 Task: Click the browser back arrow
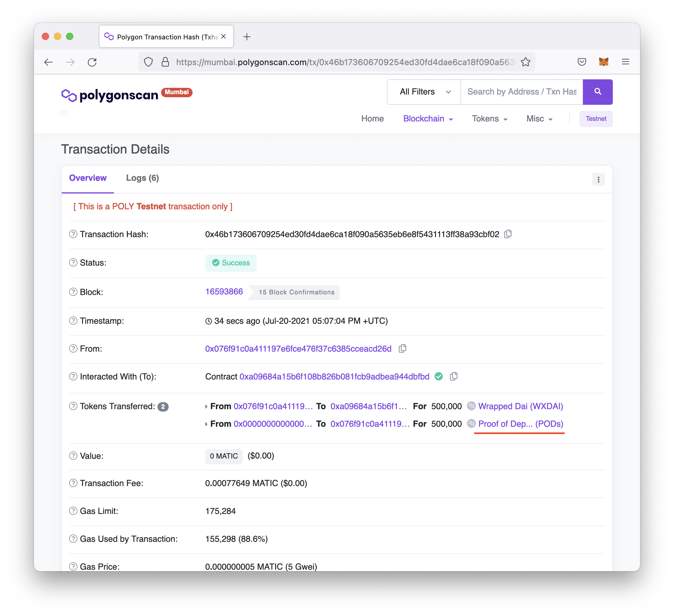click(48, 62)
